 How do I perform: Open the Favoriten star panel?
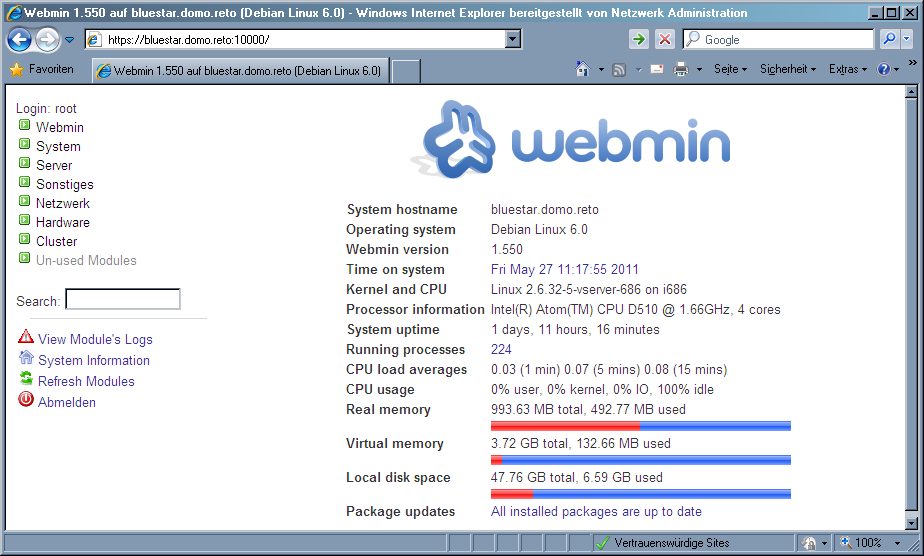pos(42,70)
